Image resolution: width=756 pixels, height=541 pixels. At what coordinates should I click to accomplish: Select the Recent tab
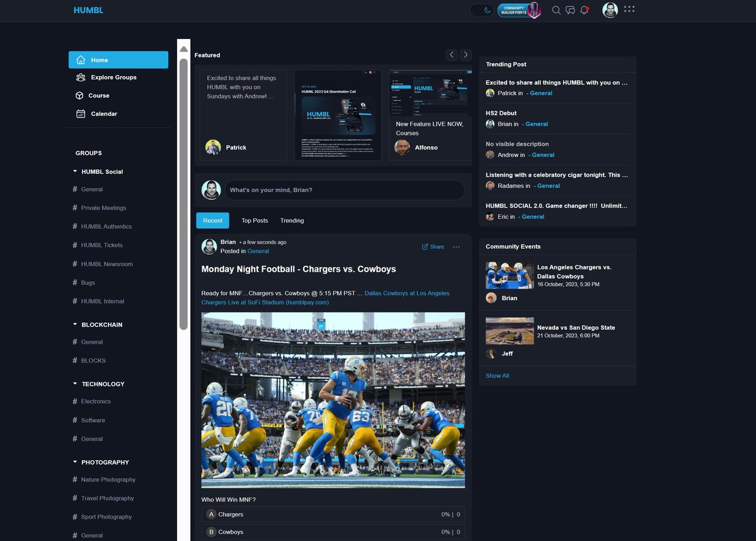pyautogui.click(x=212, y=220)
